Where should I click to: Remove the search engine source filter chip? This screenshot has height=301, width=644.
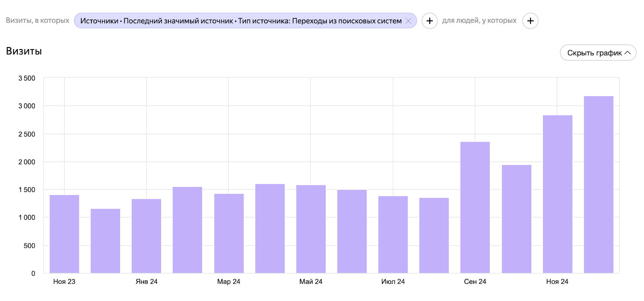[408, 21]
